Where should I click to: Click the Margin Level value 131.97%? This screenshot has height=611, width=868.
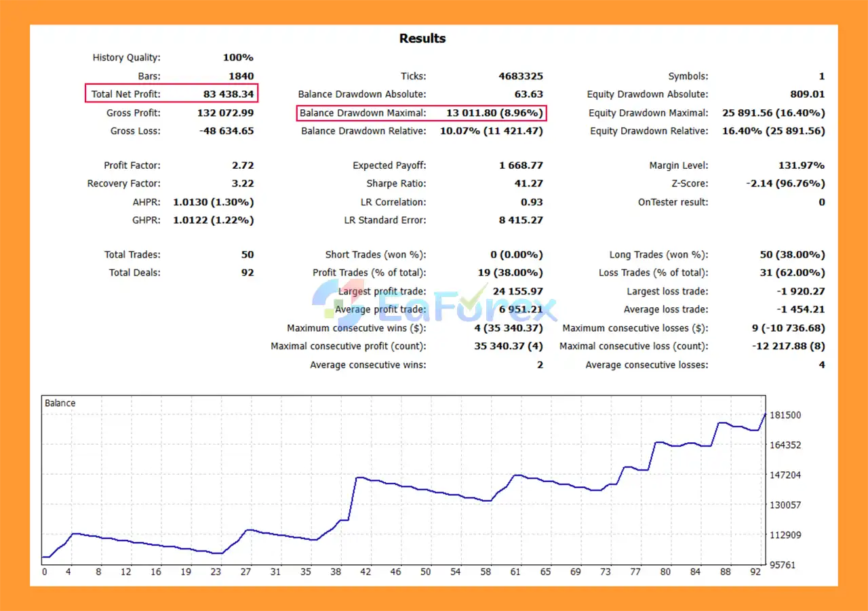801,165
